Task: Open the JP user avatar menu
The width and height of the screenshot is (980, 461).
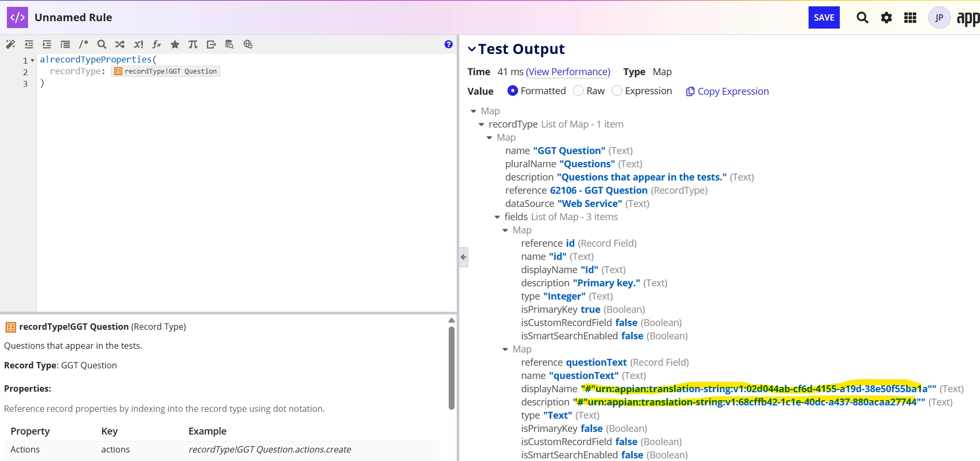Action: pos(939,17)
